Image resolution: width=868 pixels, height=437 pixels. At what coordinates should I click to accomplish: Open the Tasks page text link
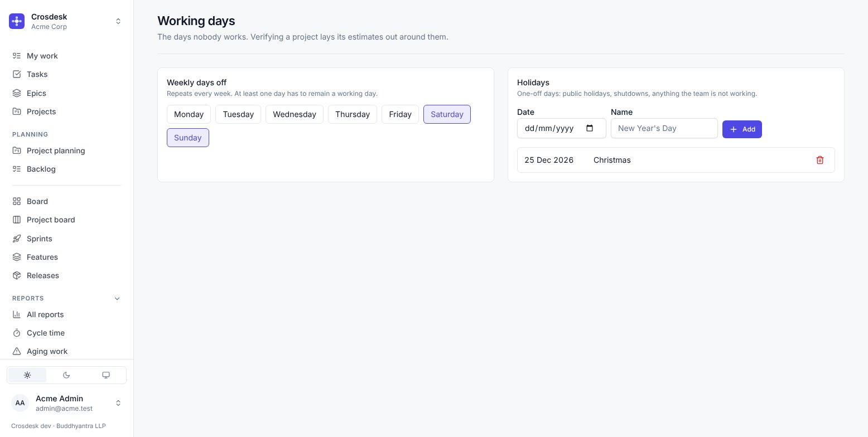tap(37, 74)
